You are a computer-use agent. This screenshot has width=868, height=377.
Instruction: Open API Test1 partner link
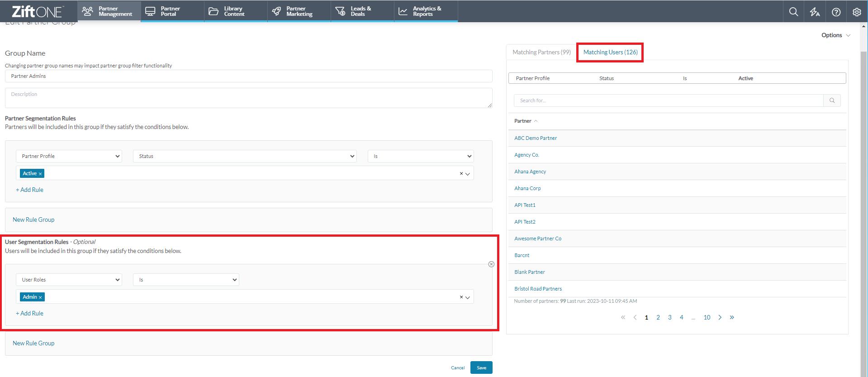point(525,205)
